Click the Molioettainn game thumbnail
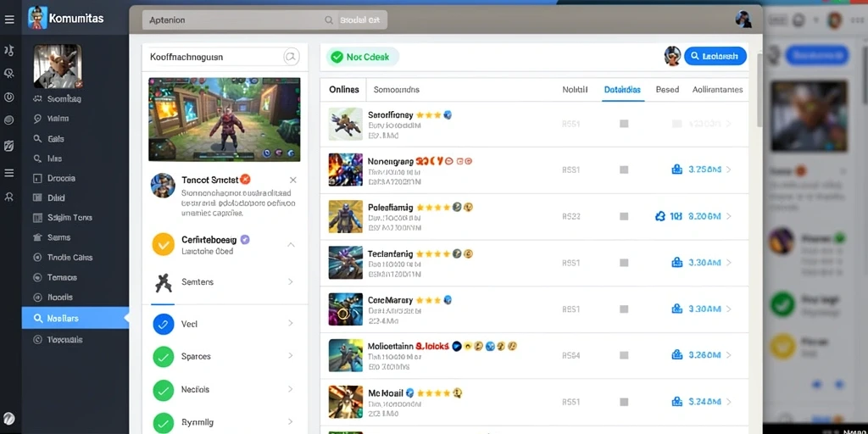 [x=346, y=355]
